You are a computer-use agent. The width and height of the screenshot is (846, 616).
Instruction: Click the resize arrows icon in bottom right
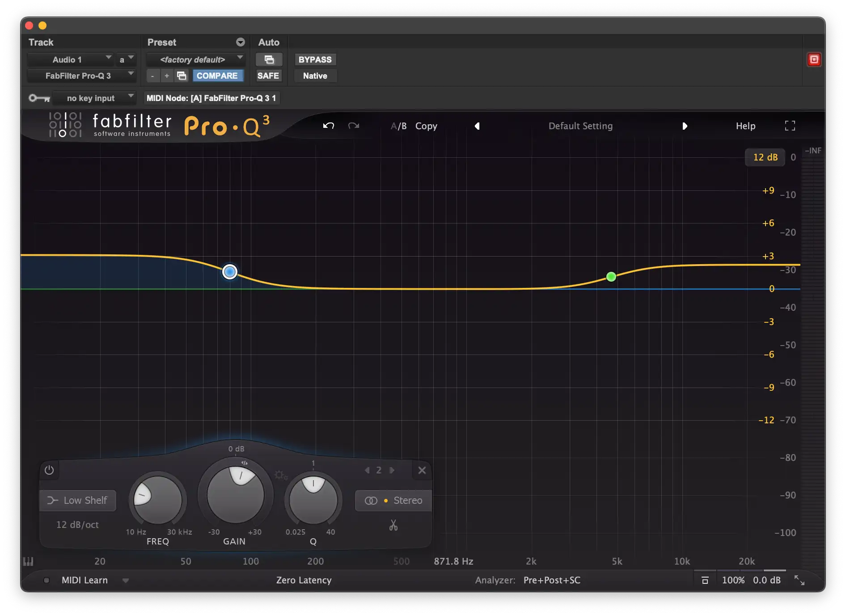point(799,580)
